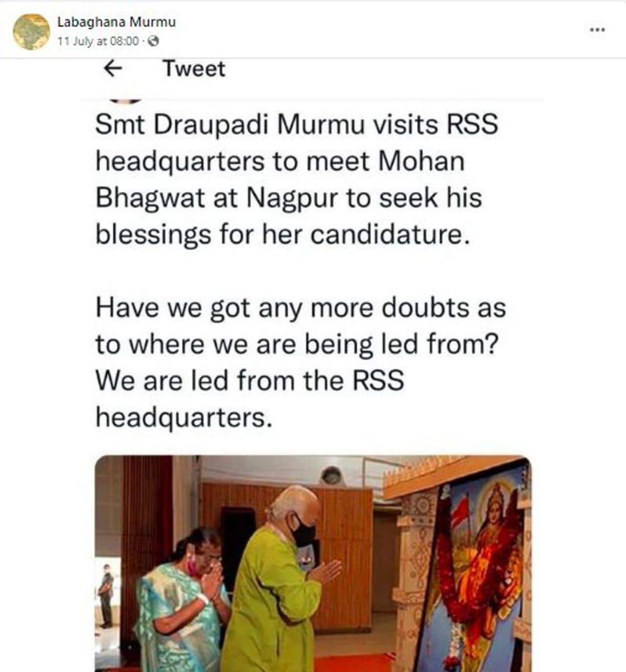The height and width of the screenshot is (672, 626).
Task: Click the man in the green kurta
Action: click(274, 597)
